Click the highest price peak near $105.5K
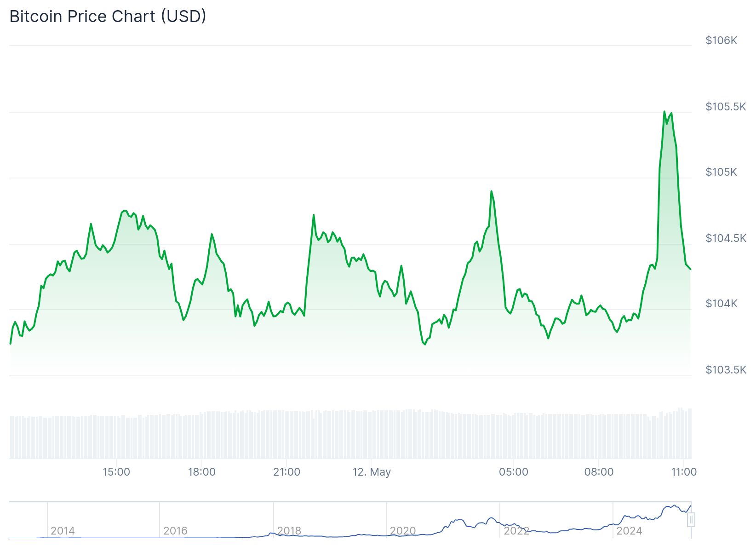 664,111
